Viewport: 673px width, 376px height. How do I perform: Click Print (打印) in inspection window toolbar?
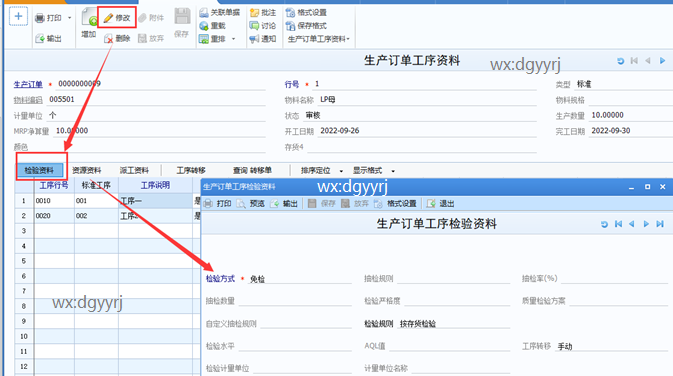pos(218,203)
